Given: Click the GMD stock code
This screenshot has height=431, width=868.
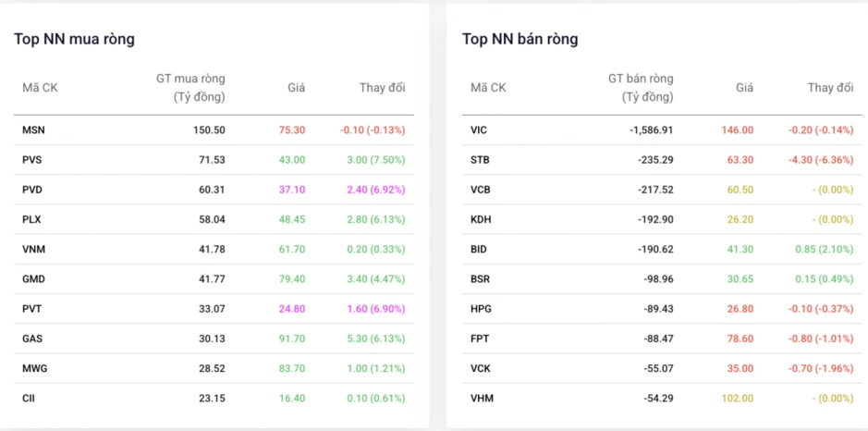Looking at the screenshot, I should tap(33, 279).
